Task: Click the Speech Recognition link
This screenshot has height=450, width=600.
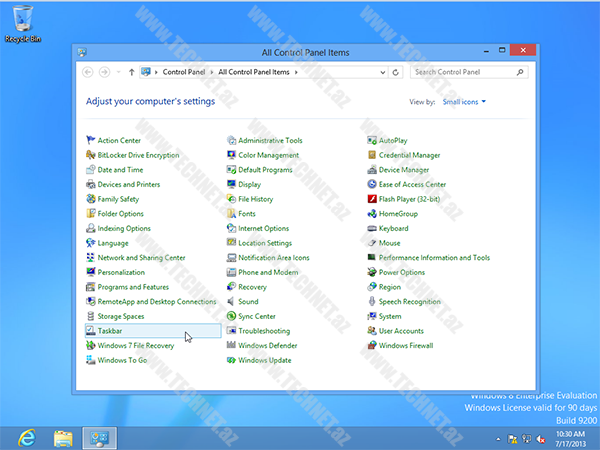Action: pos(410,302)
